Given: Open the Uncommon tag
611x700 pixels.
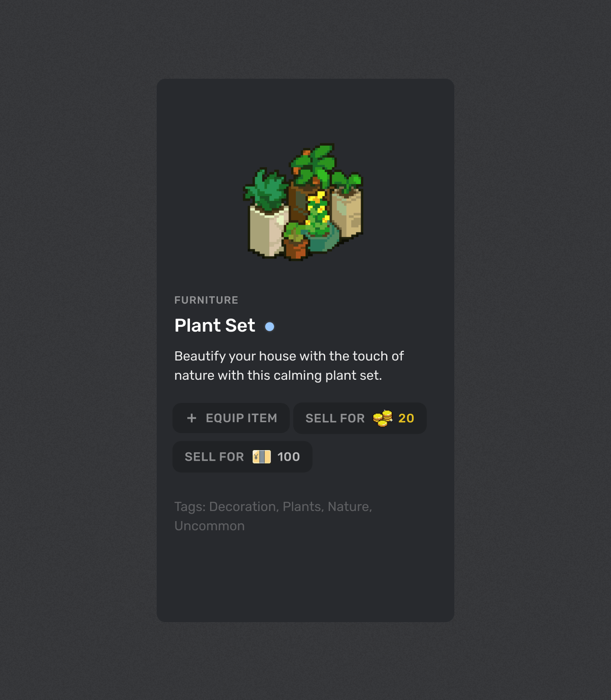Looking at the screenshot, I should click(210, 526).
